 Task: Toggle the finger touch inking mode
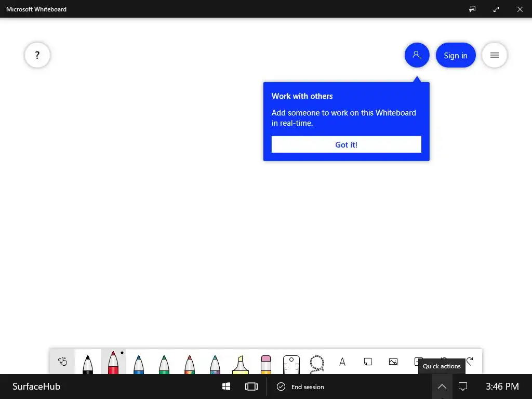[x=62, y=362]
